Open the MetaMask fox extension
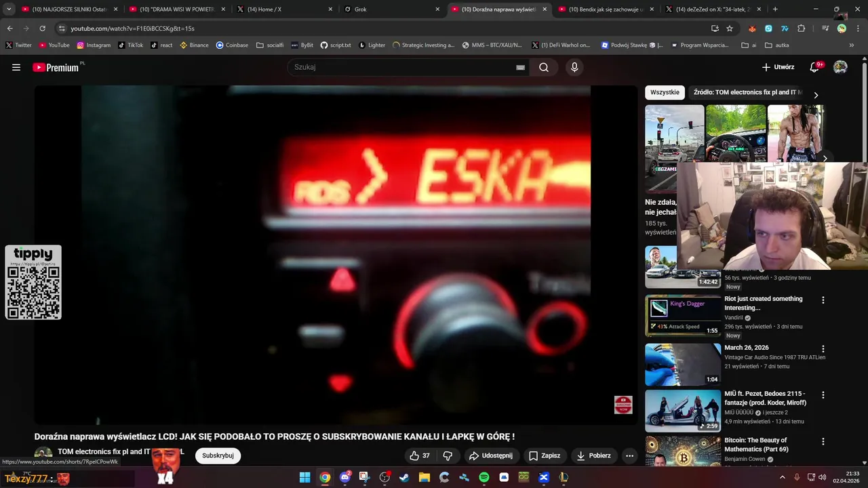This screenshot has height=488, width=868. click(x=752, y=28)
